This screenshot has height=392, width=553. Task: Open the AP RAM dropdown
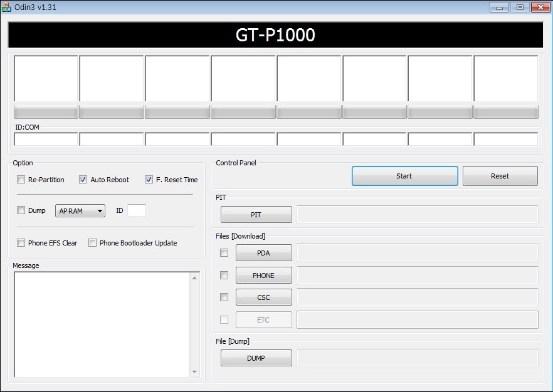pos(80,210)
